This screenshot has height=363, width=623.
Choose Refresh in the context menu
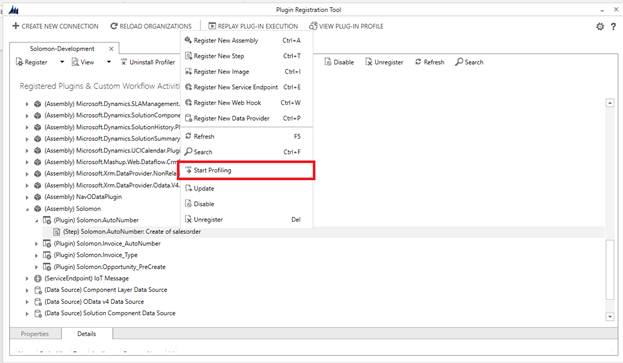tap(246, 136)
